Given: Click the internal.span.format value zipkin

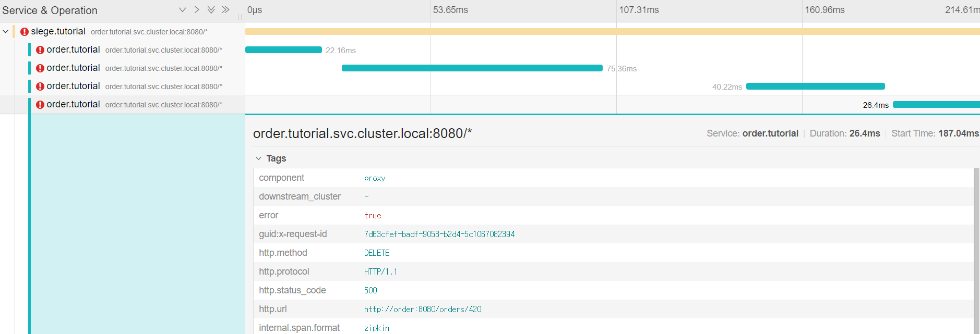Looking at the screenshot, I should click(377, 328).
